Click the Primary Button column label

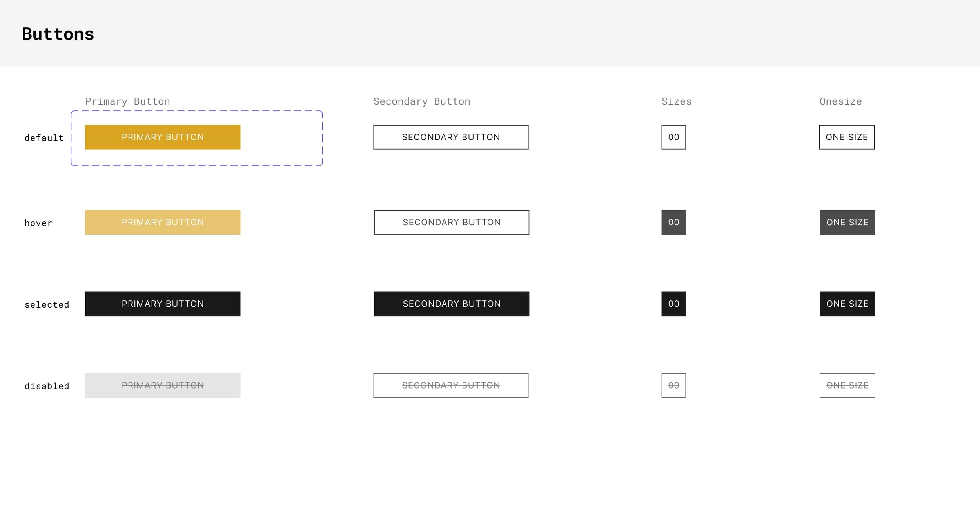pyautogui.click(x=128, y=101)
